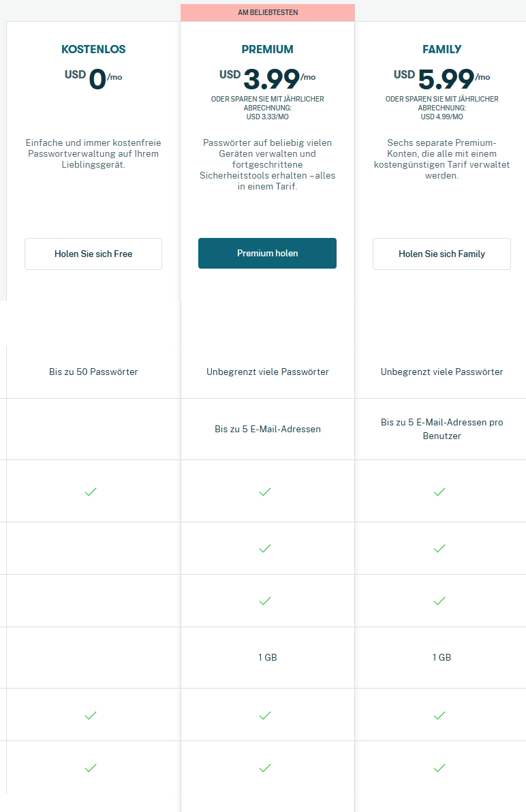The height and width of the screenshot is (812, 526).
Task: Click Family checkmark directly below "1 GB"
Action: (439, 715)
